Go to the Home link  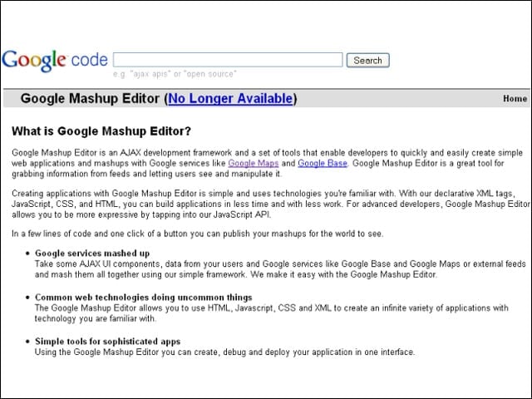515,99
